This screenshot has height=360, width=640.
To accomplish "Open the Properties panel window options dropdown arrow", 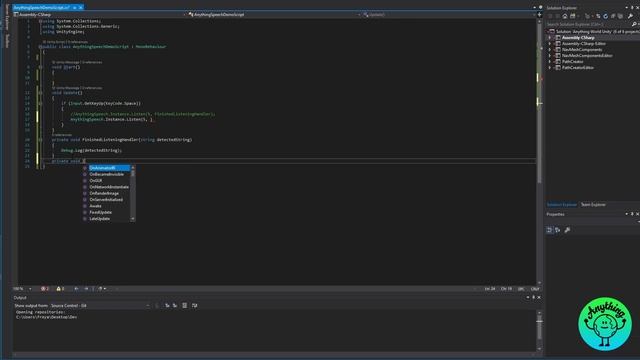I will 627,214.
